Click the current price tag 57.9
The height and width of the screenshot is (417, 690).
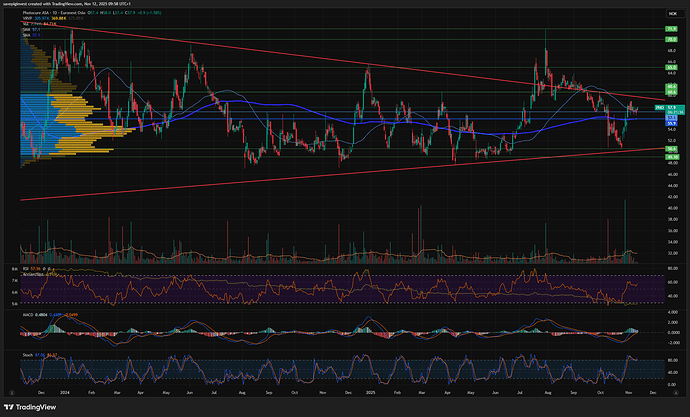click(x=671, y=107)
